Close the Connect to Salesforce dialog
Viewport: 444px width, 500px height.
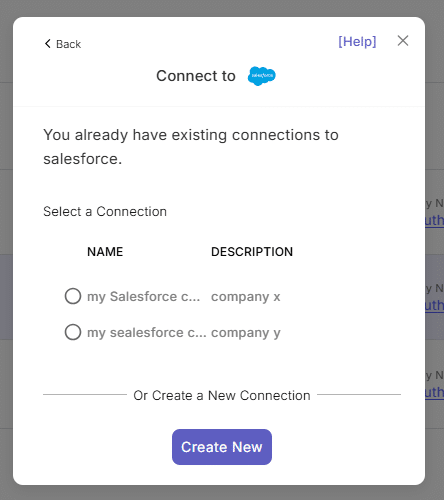click(x=403, y=41)
